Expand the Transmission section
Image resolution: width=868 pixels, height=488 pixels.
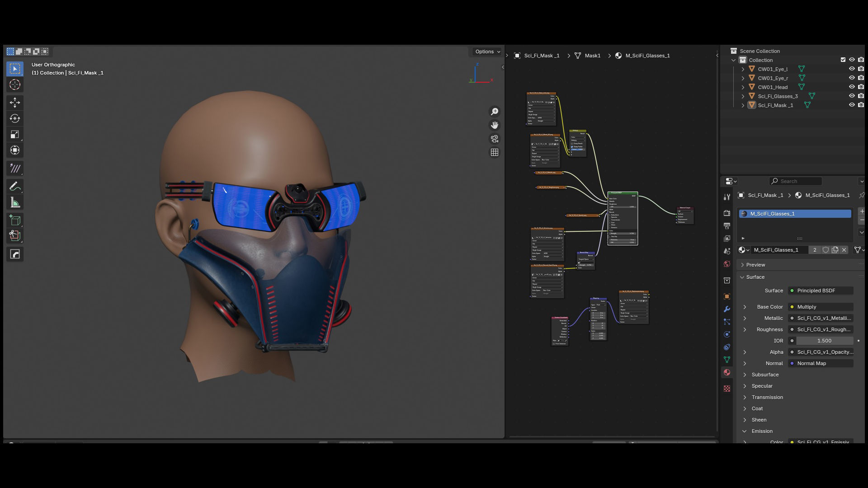pyautogui.click(x=745, y=397)
